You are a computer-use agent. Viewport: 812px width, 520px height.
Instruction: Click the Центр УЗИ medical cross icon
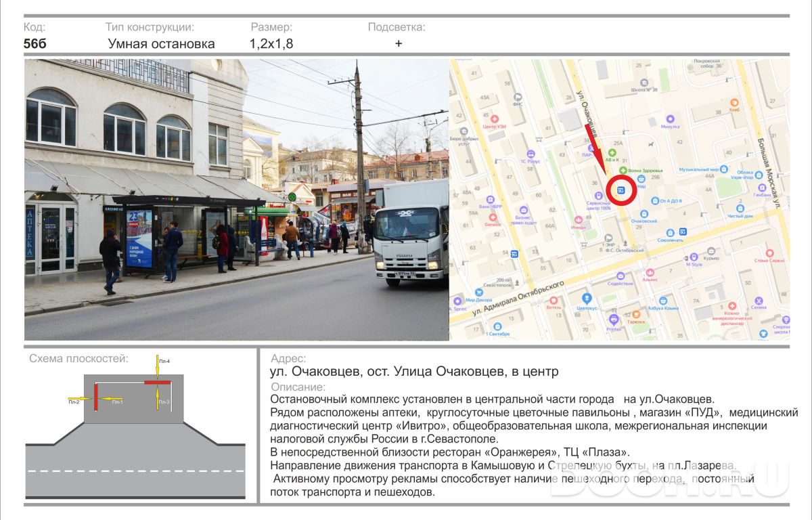495,118
